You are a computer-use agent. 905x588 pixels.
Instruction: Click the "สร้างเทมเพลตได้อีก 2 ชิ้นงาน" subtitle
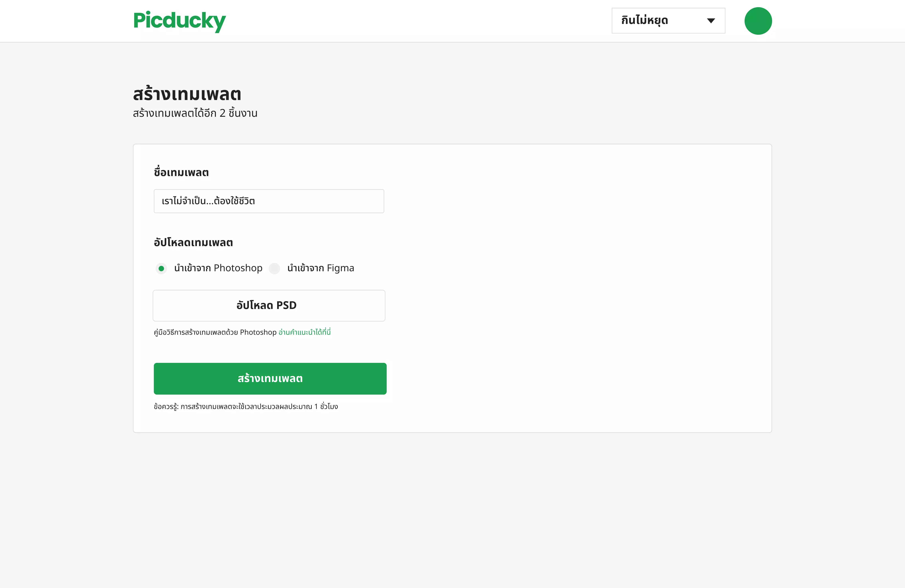[x=195, y=113]
